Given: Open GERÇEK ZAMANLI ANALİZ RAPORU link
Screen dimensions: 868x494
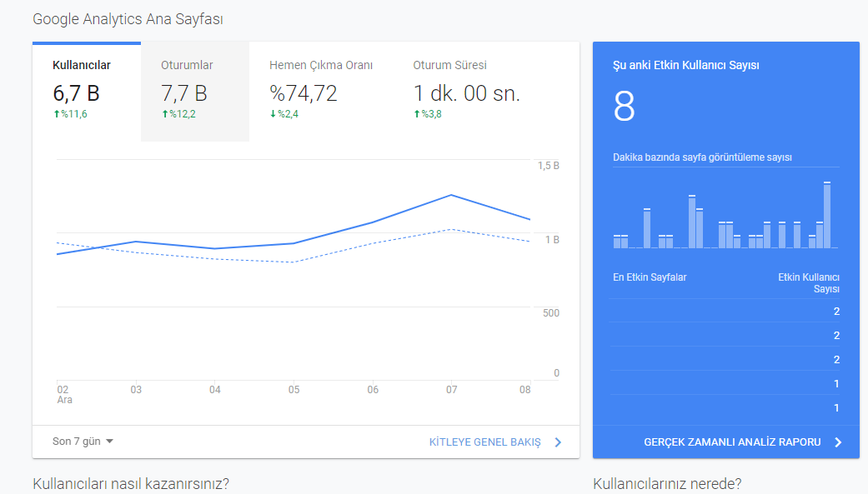Looking at the screenshot, I should (x=732, y=442).
